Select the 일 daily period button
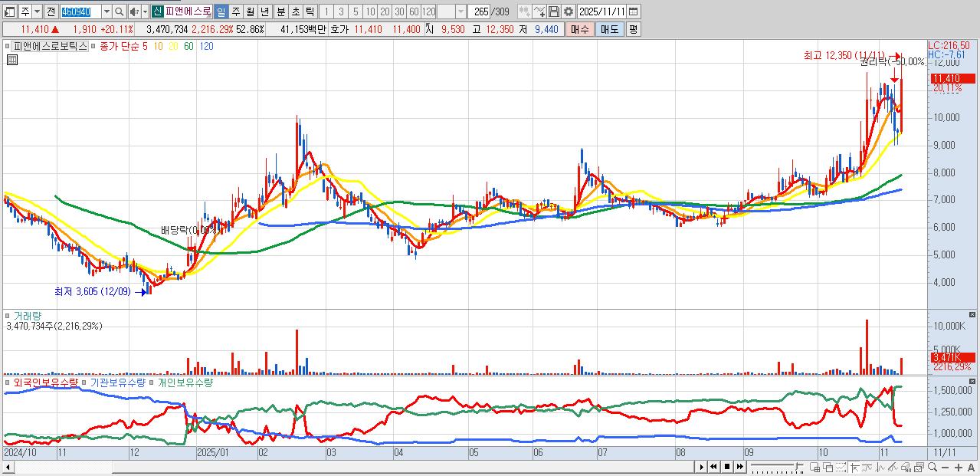 click(221, 11)
